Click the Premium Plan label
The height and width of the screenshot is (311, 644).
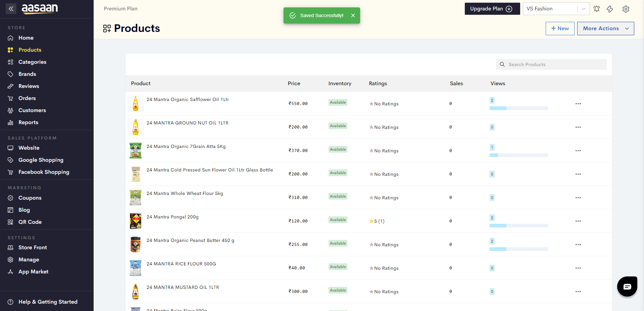pos(120,9)
